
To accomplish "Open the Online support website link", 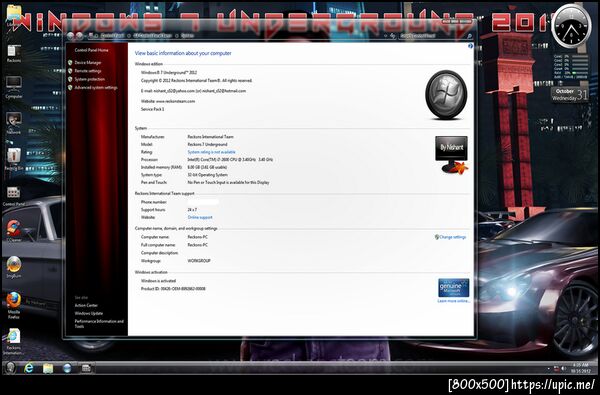I will click(200, 217).
